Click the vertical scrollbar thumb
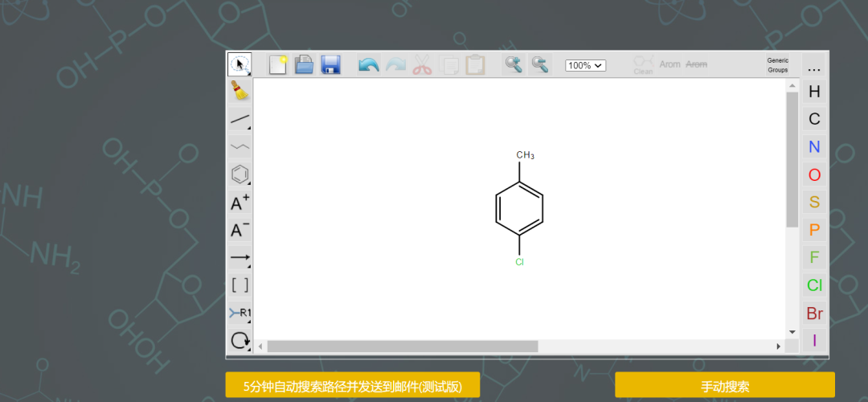The width and height of the screenshot is (868, 402). pyautogui.click(x=792, y=158)
